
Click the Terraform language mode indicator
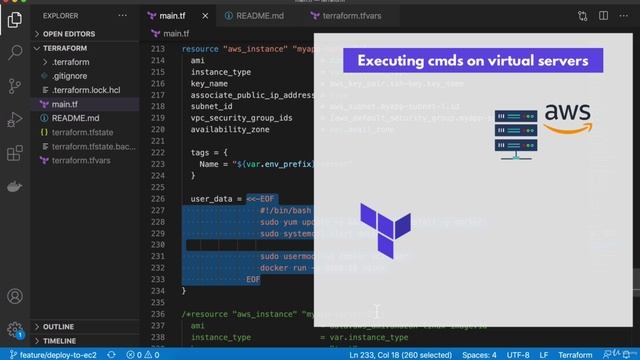(x=575, y=355)
